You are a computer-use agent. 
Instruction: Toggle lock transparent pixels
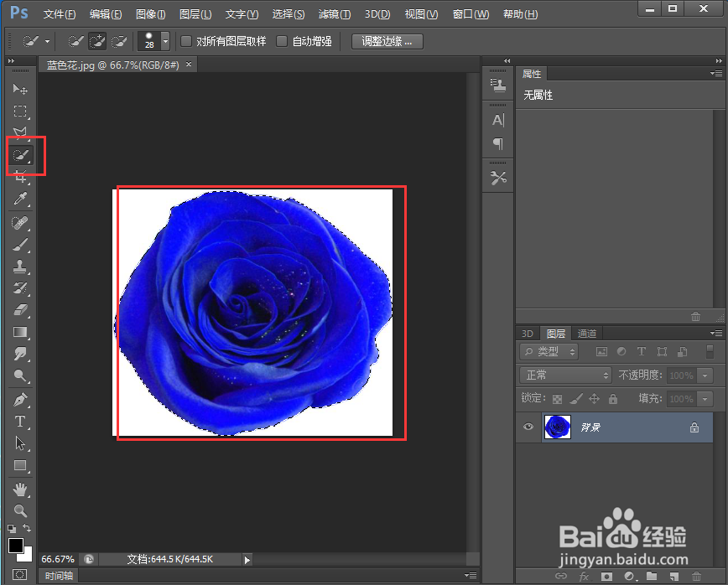pos(557,399)
